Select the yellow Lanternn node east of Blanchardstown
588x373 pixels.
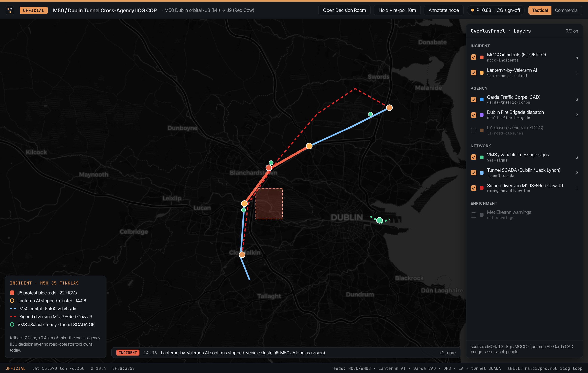point(309,146)
